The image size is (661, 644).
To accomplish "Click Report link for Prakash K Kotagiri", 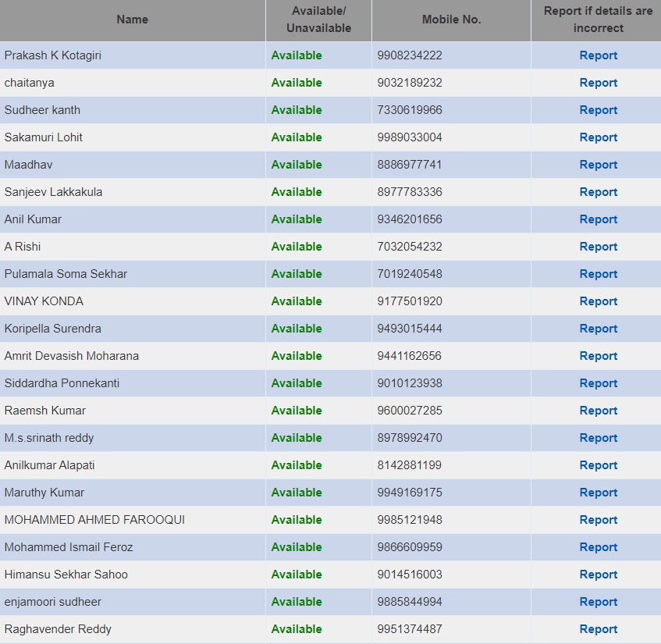I will [599, 55].
